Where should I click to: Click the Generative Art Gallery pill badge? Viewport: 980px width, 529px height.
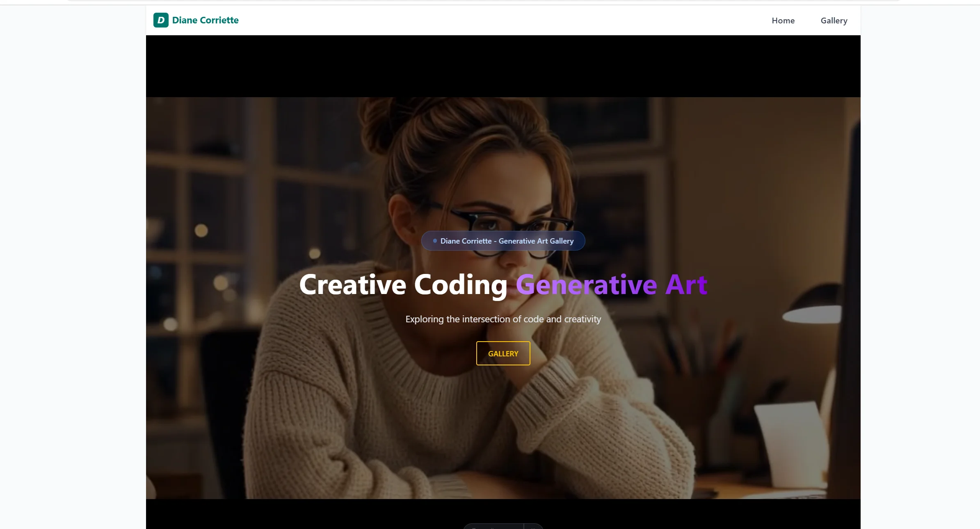(503, 241)
